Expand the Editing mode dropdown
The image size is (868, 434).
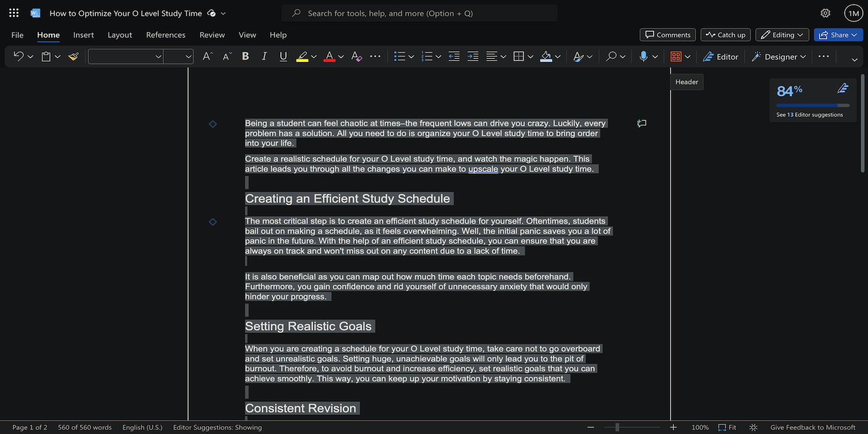tap(782, 35)
